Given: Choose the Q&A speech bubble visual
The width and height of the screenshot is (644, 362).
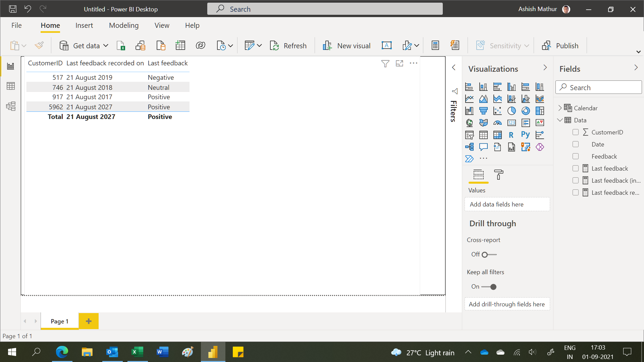Looking at the screenshot, I should click(483, 147).
